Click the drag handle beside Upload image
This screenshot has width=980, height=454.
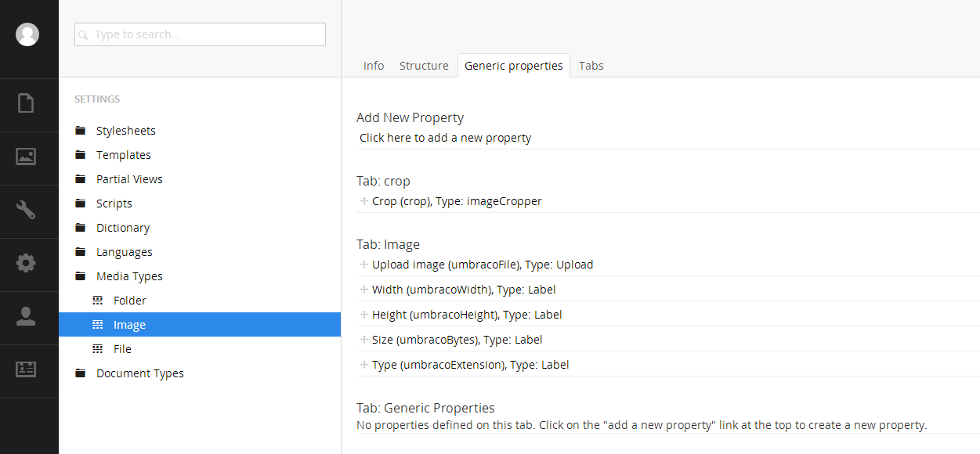point(363,265)
